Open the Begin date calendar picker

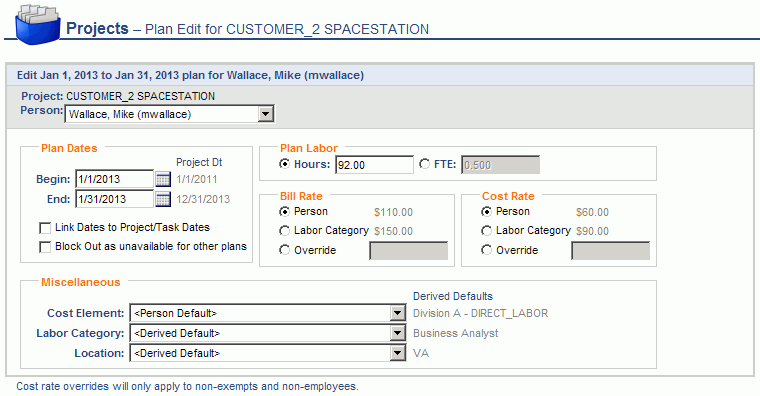163,179
